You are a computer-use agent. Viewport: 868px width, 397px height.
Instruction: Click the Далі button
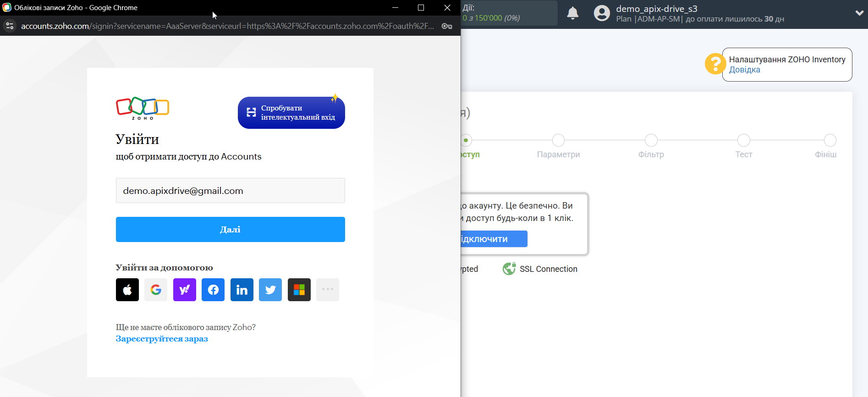[231, 229]
